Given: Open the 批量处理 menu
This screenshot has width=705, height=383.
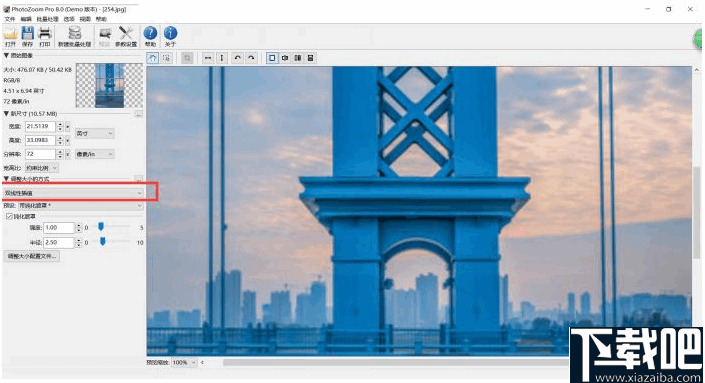Looking at the screenshot, I should coord(48,19).
